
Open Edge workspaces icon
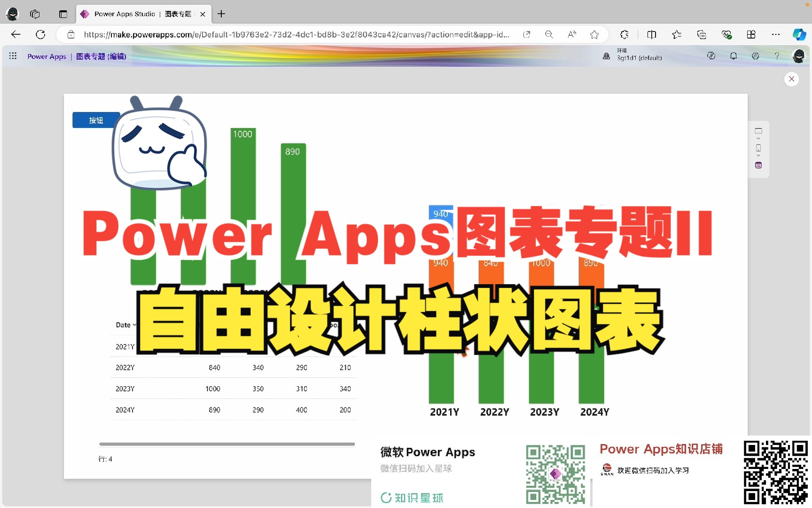35,14
